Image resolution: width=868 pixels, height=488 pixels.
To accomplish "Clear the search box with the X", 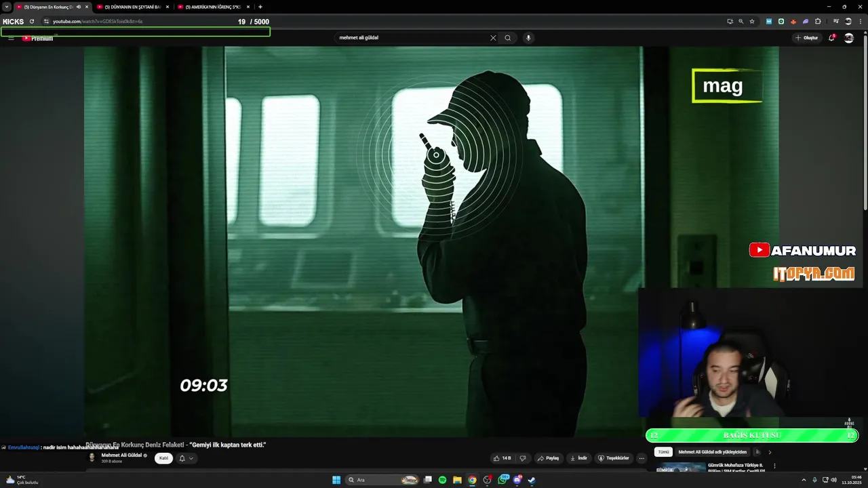I will coord(493,38).
